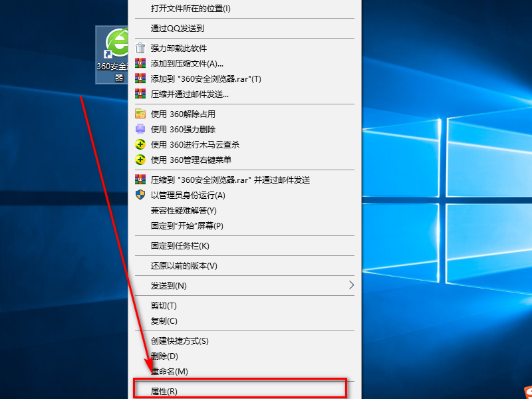
Task: Select the 360安全浏览器 desktop shortcut icon
Action: 112,55
